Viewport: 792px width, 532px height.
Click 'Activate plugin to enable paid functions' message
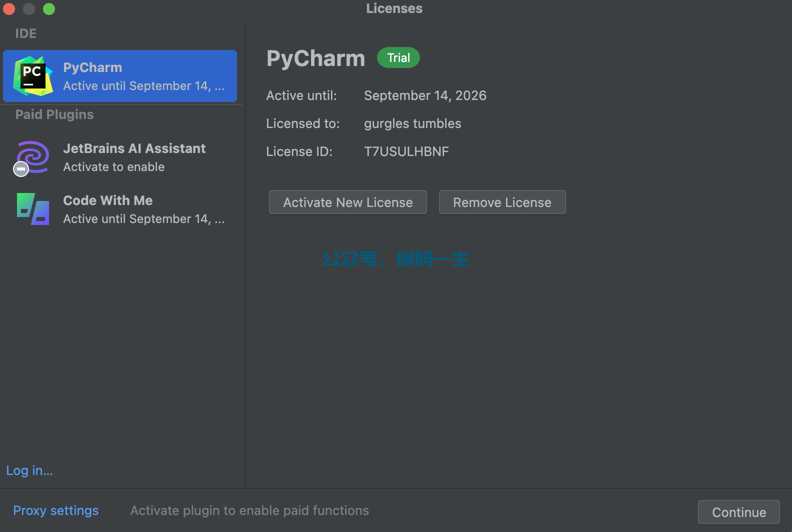click(249, 510)
